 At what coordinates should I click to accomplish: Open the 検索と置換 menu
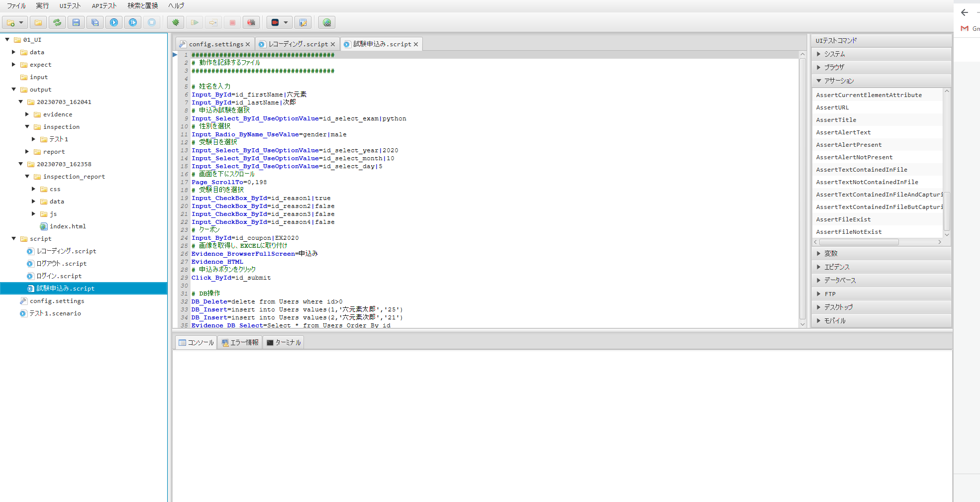click(143, 5)
